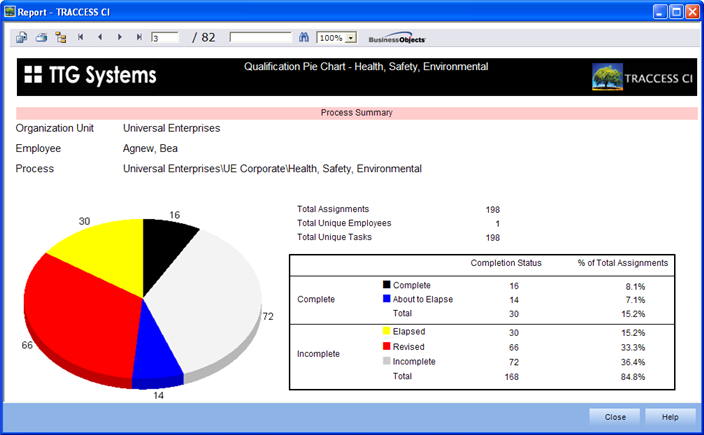Click the 'Completion Status' column header
This screenshot has height=435, width=704.
[506, 263]
